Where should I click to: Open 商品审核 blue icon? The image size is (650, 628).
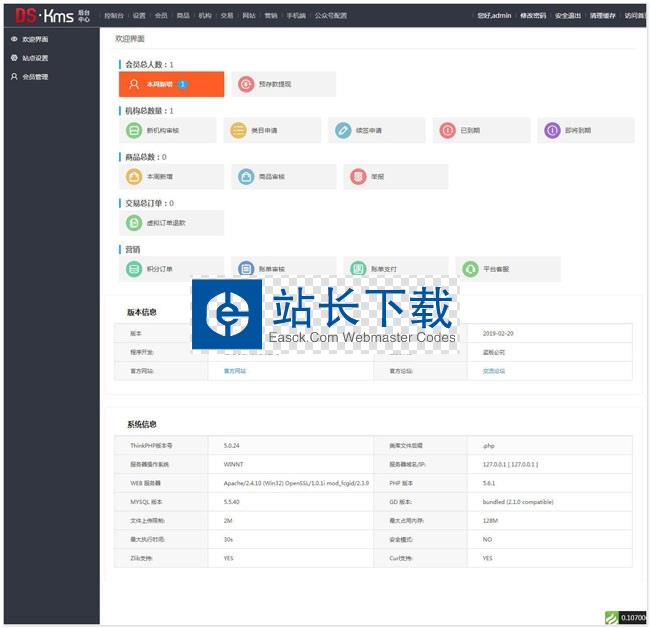246,177
